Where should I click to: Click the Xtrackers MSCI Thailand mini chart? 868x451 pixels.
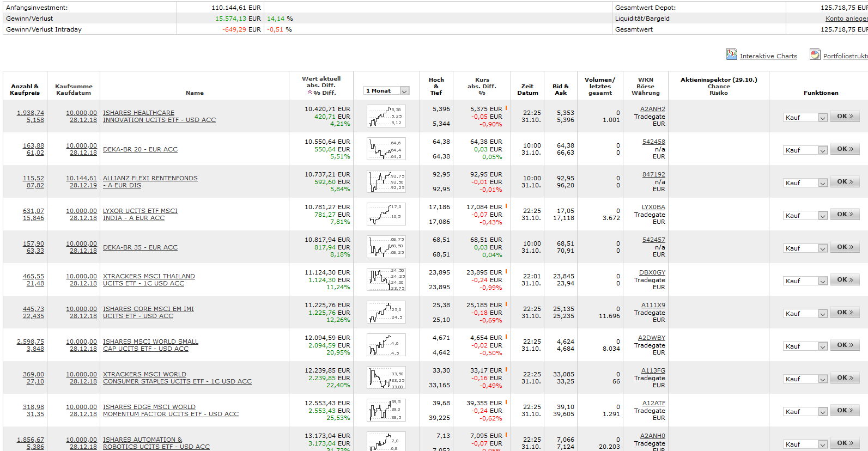[386, 279]
